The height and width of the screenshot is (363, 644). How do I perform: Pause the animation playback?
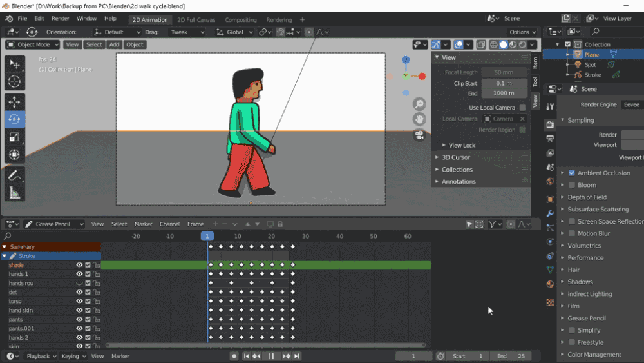[x=271, y=356]
